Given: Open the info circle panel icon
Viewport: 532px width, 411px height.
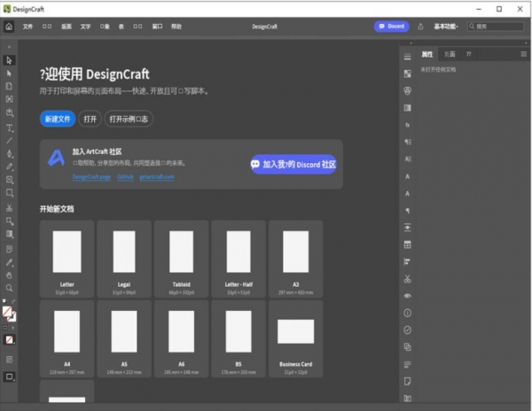Looking at the screenshot, I should point(408,313).
